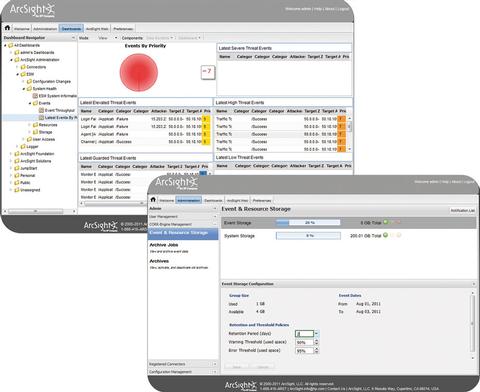Click the Error Threshold stepper arrows

316,351
